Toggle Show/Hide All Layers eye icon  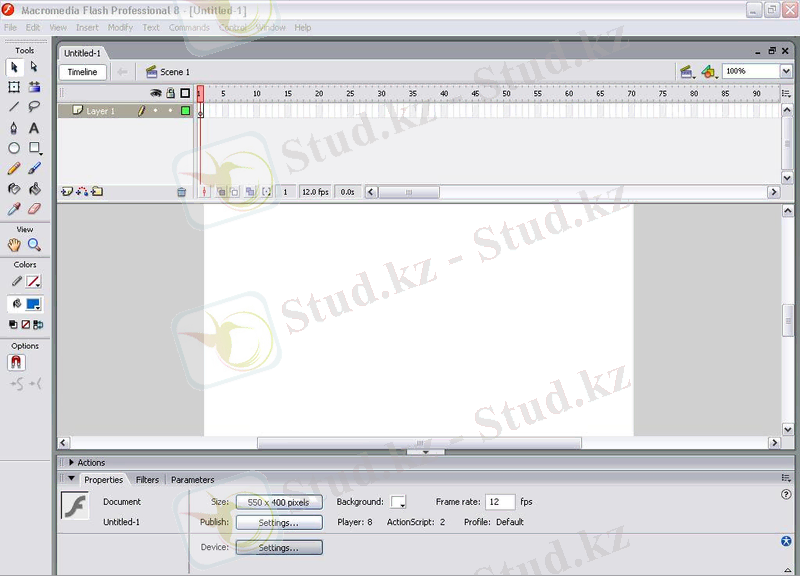[156, 93]
